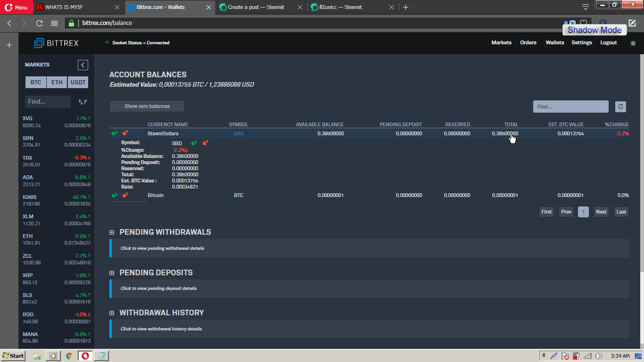The image size is (644, 362).
Task: Select IGNIS in the markets list
Action: (57, 200)
